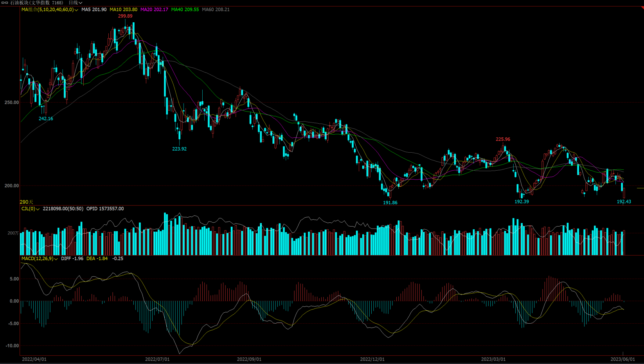Click the 200万 volume axis label
The image size is (644, 364).
(x=13, y=233)
